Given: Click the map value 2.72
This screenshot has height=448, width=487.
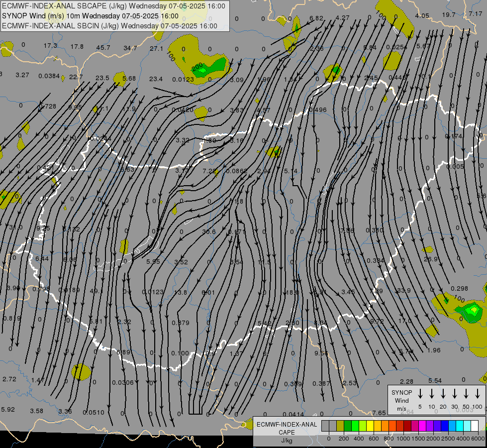Looking at the screenshot, I should coord(9,379).
